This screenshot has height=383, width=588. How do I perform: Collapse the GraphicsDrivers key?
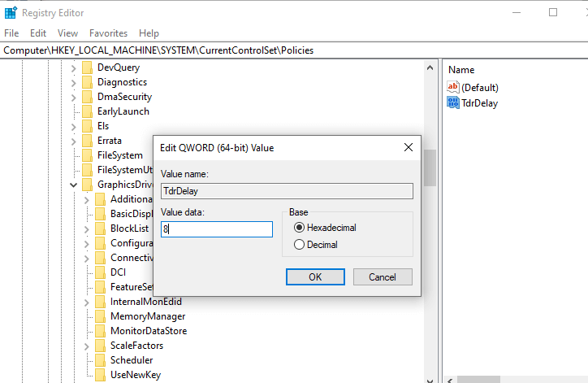click(73, 185)
